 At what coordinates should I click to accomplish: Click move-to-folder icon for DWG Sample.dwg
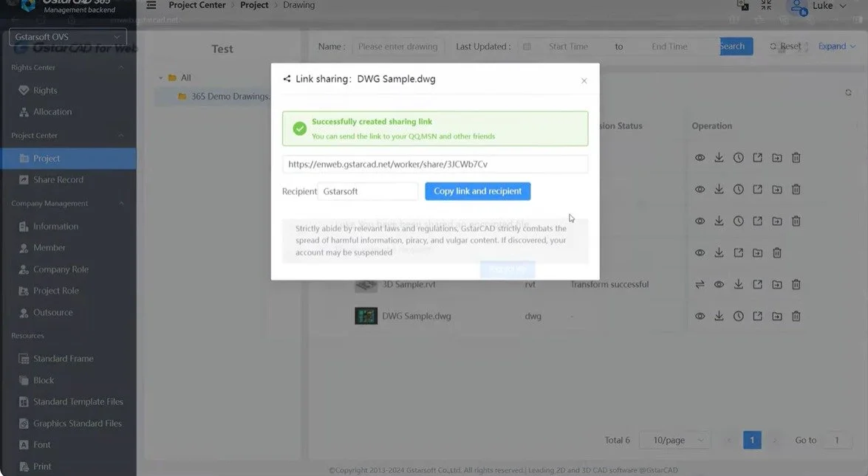click(776, 317)
